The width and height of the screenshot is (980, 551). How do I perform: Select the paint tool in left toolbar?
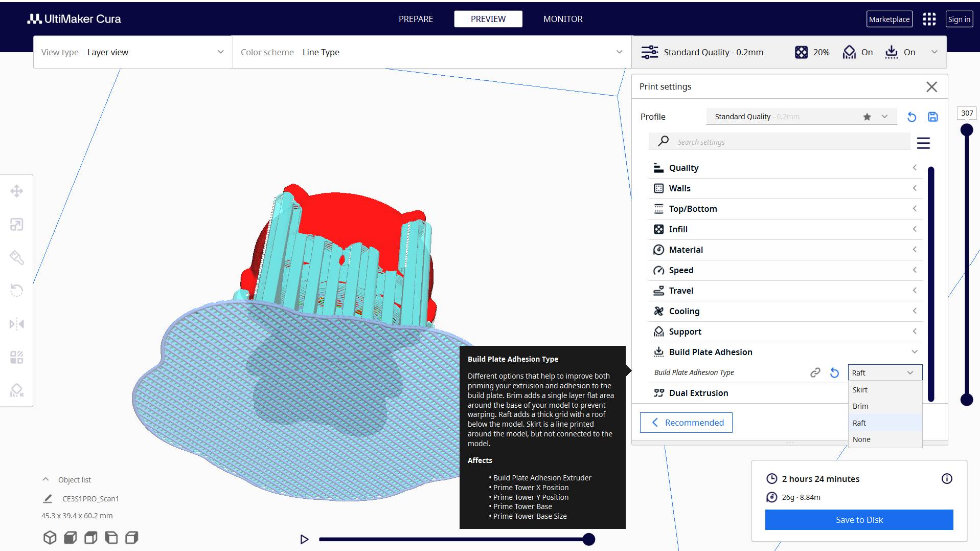[x=17, y=257]
